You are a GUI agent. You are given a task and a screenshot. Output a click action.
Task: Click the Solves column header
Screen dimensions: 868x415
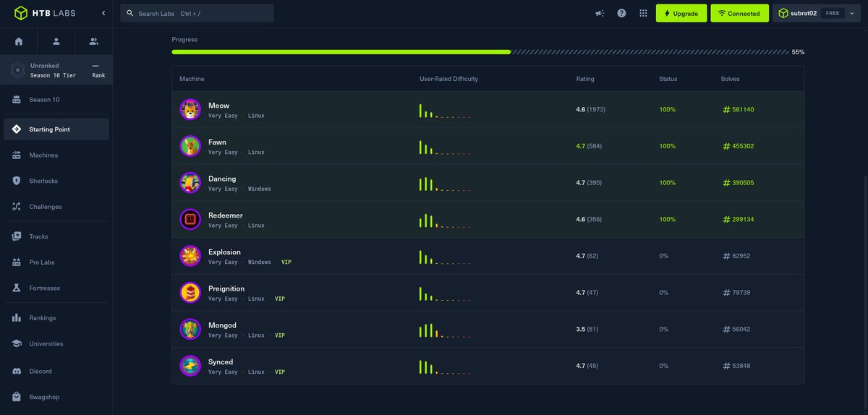731,79
